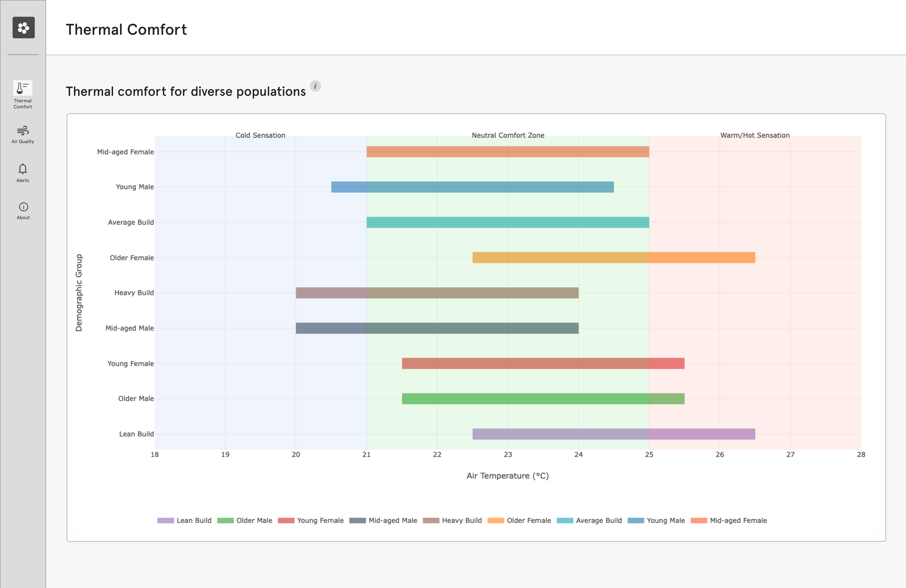Click the 'Mid-aged Female' y-axis label
Viewport: 906px width, 588px height.
(x=126, y=152)
